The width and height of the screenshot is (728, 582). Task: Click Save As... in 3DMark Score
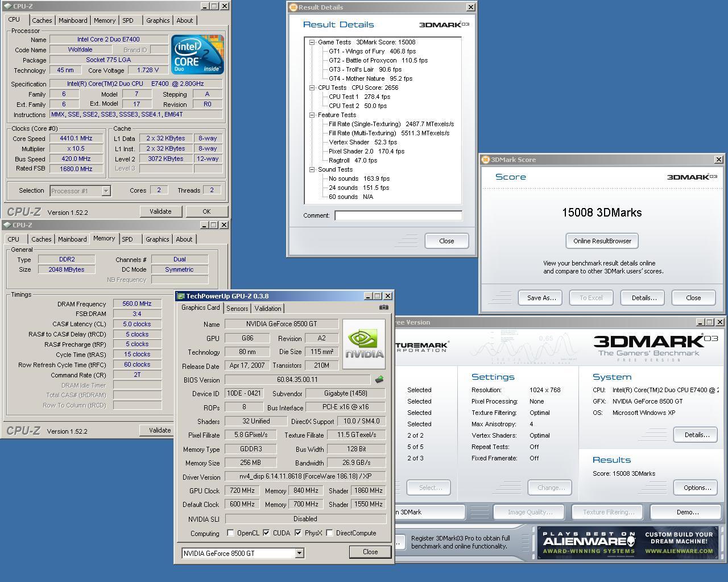coord(541,298)
